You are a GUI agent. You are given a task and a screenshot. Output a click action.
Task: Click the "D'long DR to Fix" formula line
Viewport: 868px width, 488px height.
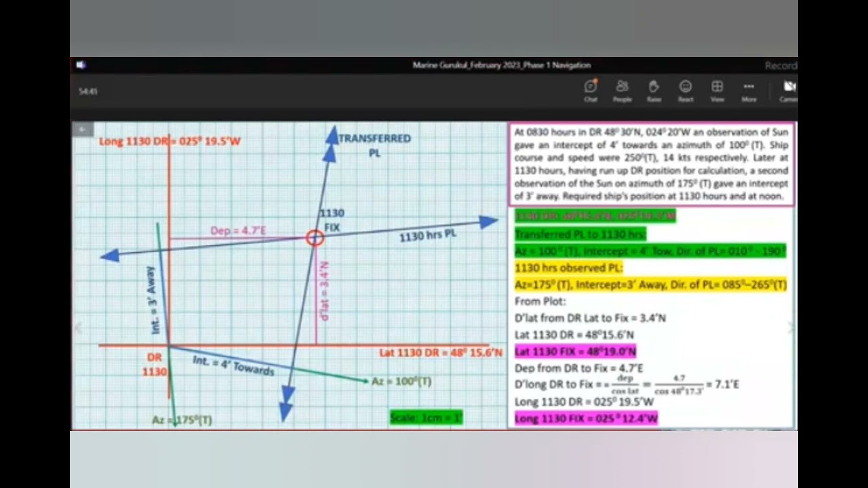click(627, 385)
